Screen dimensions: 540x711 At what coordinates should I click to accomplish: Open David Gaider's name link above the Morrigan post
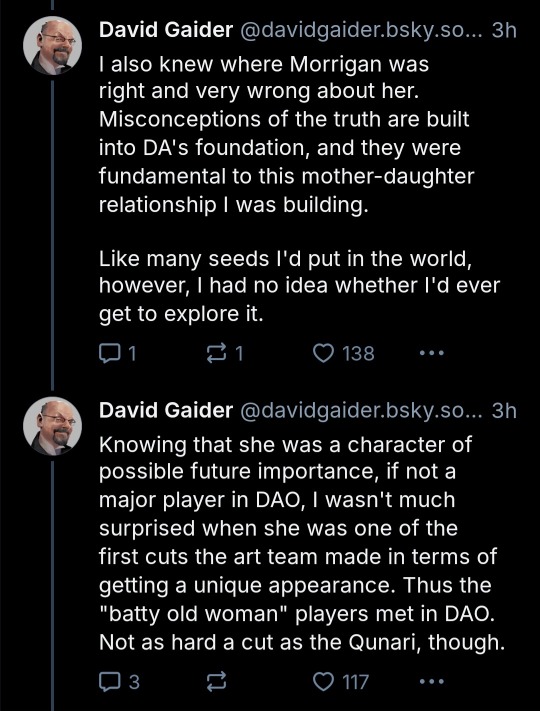166,30
